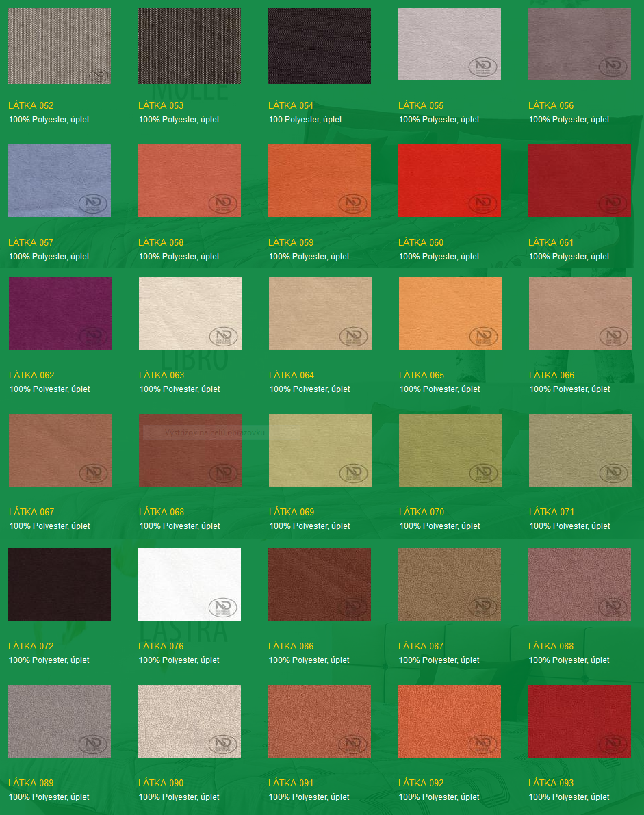This screenshot has width=644, height=815.
Task: Click the 'LÁTKA 086' name text
Action: [x=291, y=646]
